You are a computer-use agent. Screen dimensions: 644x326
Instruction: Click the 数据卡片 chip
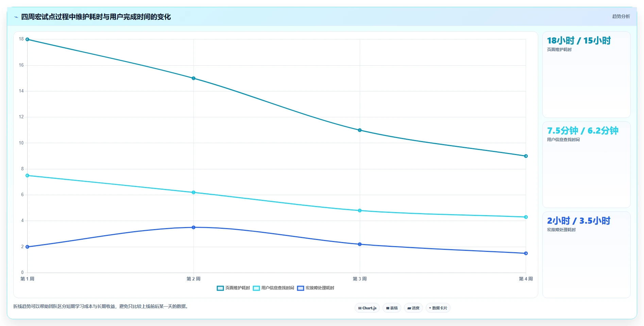(x=438, y=308)
